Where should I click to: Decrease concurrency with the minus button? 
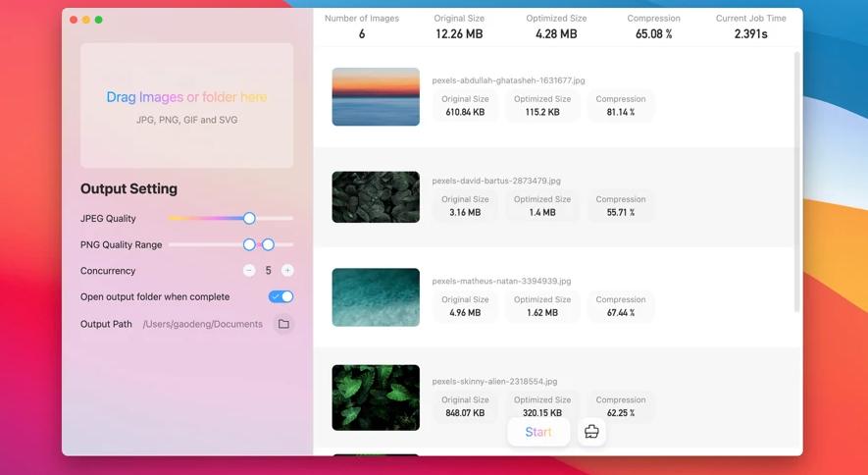(249, 270)
